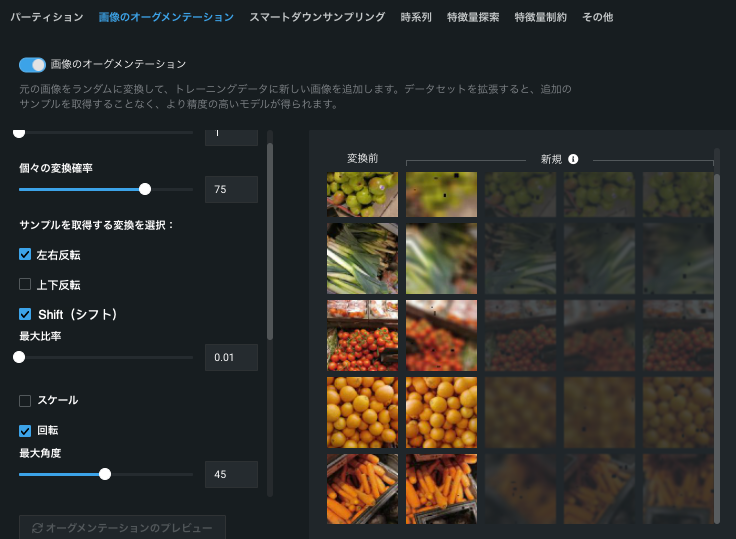This screenshot has width=736, height=539.
Task: Open first augmented tomatoes thumbnail
Action: (x=441, y=336)
